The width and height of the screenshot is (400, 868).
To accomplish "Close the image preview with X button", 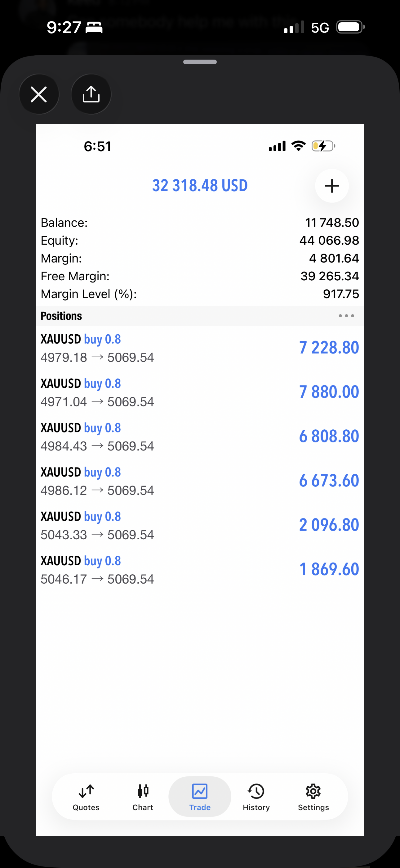I will click(x=39, y=94).
